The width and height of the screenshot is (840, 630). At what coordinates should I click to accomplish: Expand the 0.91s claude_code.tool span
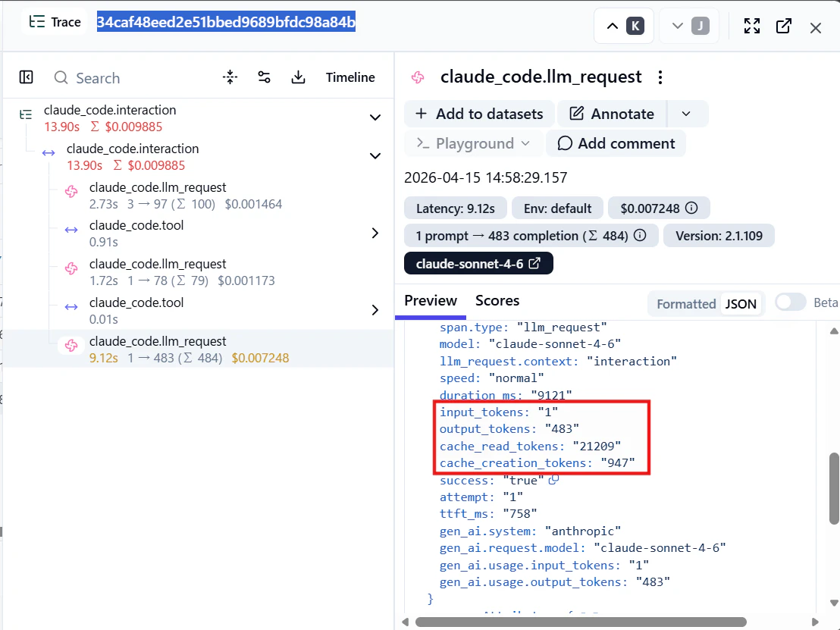pyautogui.click(x=375, y=233)
